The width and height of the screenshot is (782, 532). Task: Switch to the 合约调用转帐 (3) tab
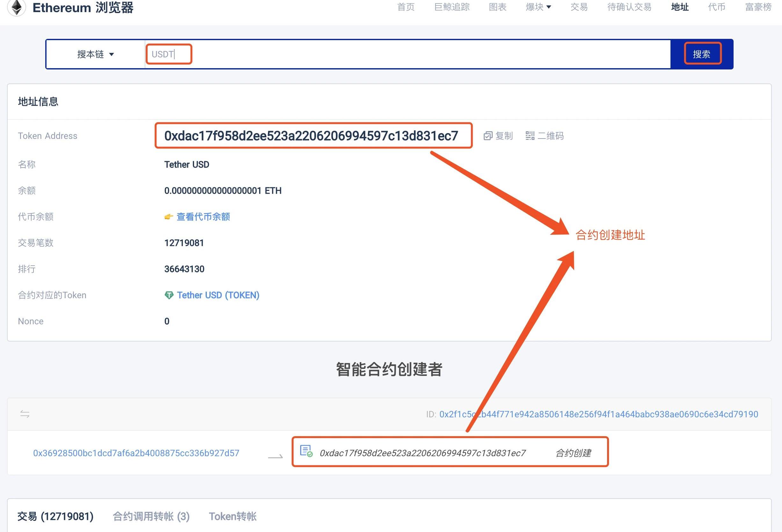(151, 516)
